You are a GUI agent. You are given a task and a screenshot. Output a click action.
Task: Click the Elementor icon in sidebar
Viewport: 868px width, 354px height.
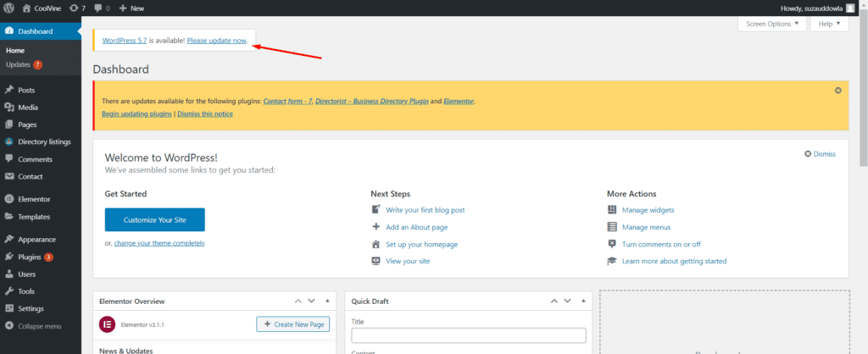[9, 199]
